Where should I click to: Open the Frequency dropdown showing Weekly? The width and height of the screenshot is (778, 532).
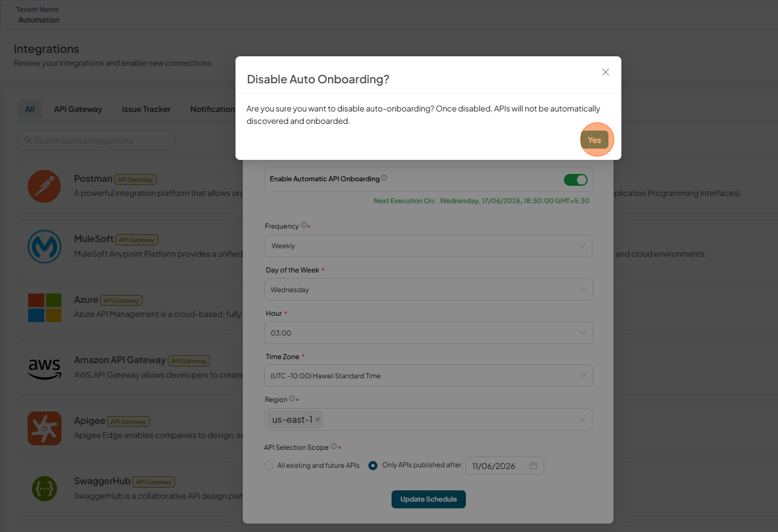(428, 246)
